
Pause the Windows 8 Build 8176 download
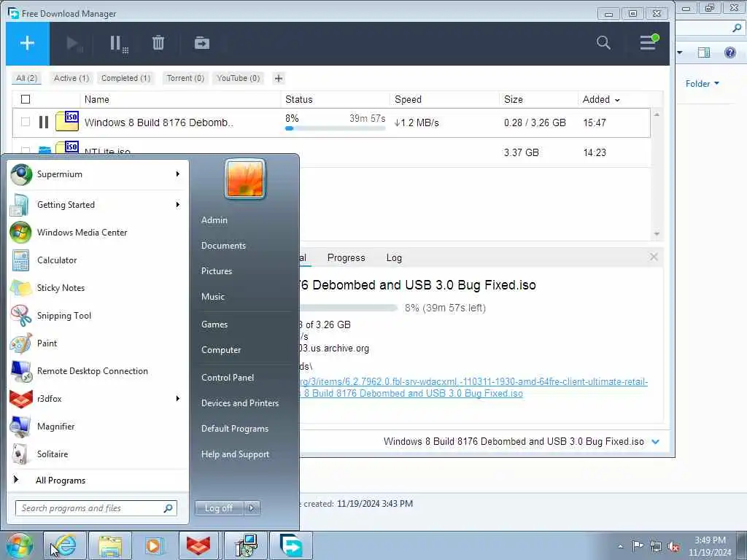43,122
